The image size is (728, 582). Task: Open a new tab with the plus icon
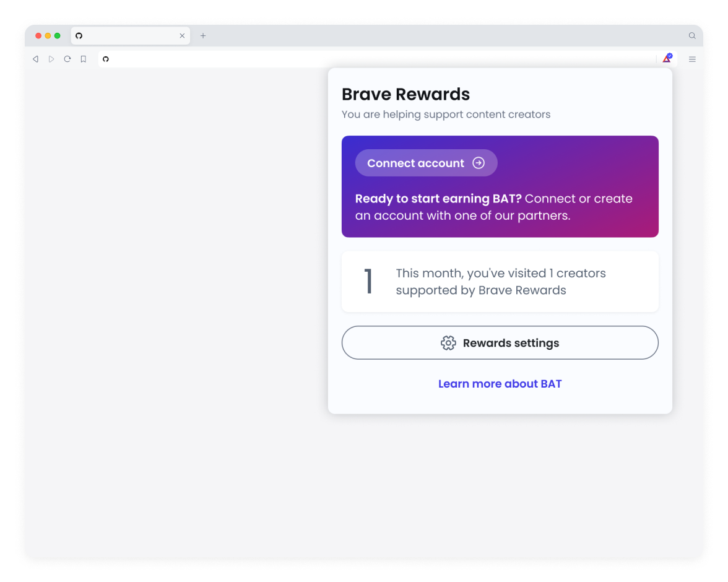point(203,36)
